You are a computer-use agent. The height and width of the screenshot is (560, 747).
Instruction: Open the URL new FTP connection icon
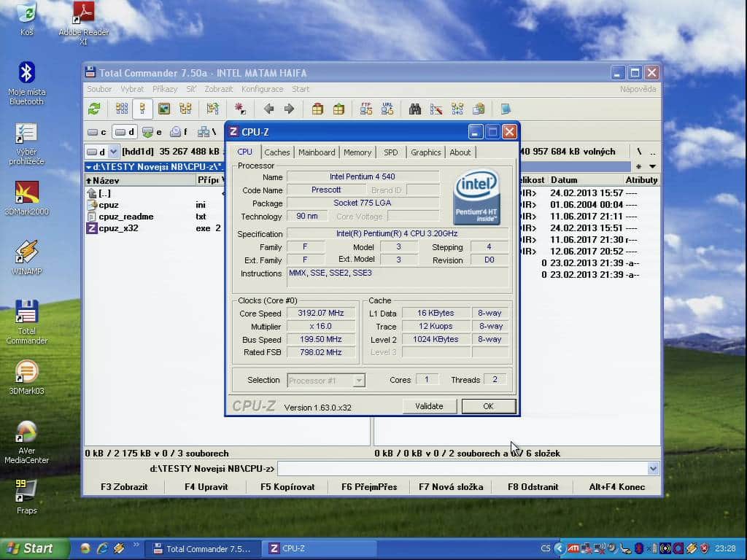click(387, 109)
